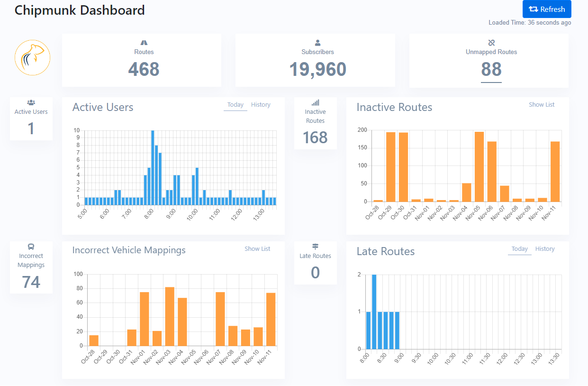Select the Today tab on Active Users chart
This screenshot has height=386, width=588.
[235, 104]
